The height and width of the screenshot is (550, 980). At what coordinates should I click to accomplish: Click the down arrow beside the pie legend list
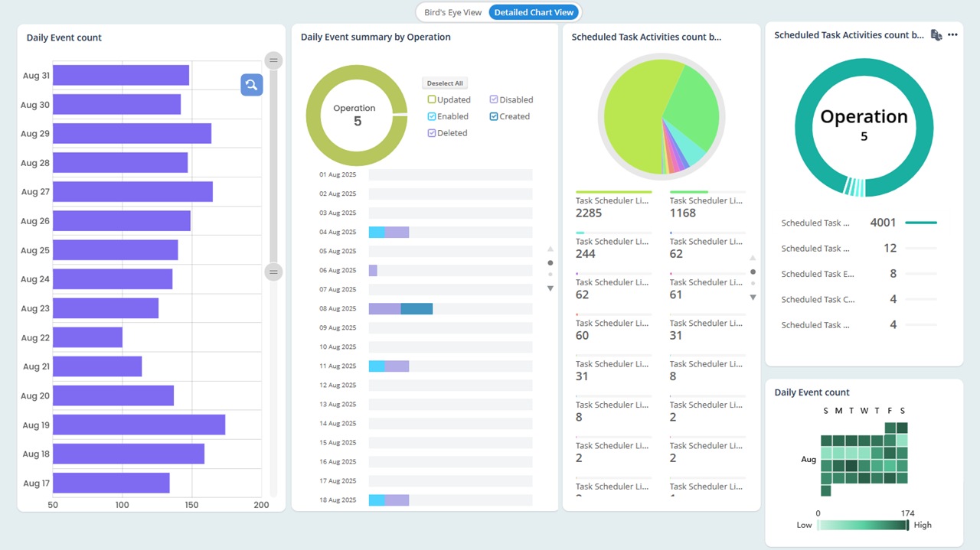click(x=753, y=298)
